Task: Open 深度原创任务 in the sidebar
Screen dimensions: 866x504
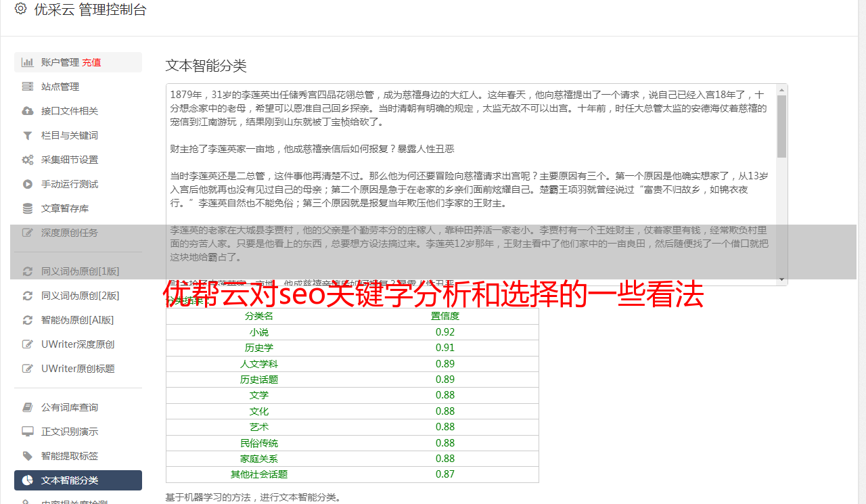Action: click(78, 233)
